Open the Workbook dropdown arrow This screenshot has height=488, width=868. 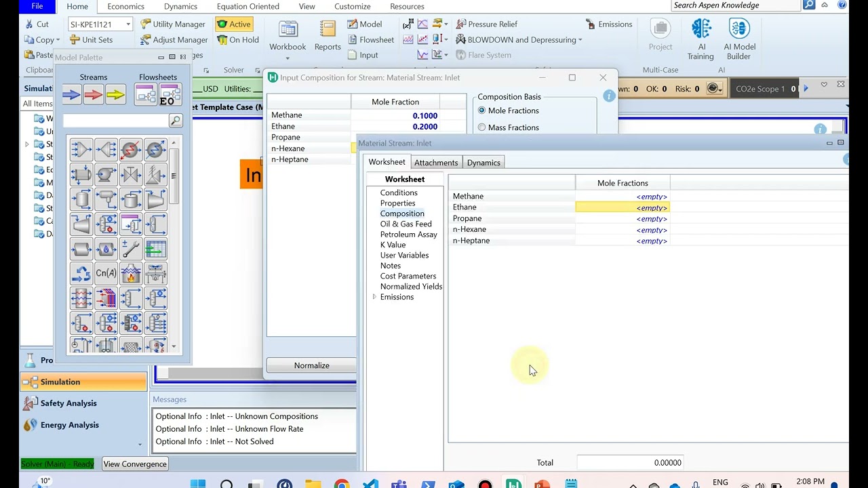pos(288,58)
